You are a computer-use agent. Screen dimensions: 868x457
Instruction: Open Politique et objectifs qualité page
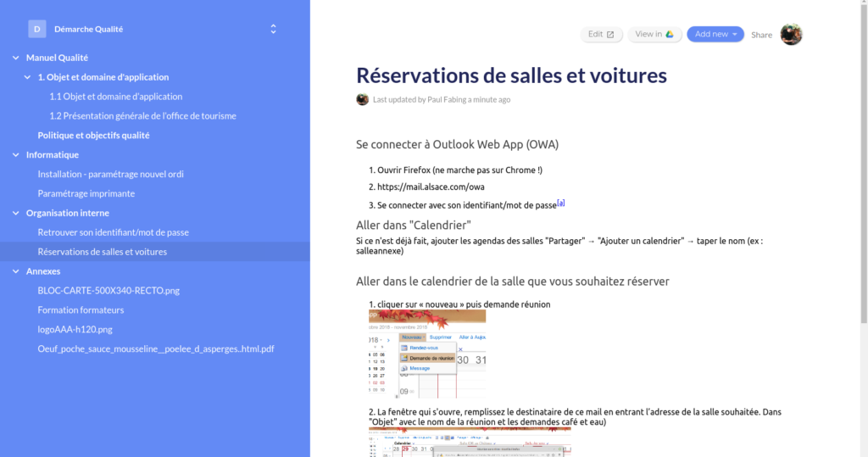pyautogui.click(x=93, y=135)
